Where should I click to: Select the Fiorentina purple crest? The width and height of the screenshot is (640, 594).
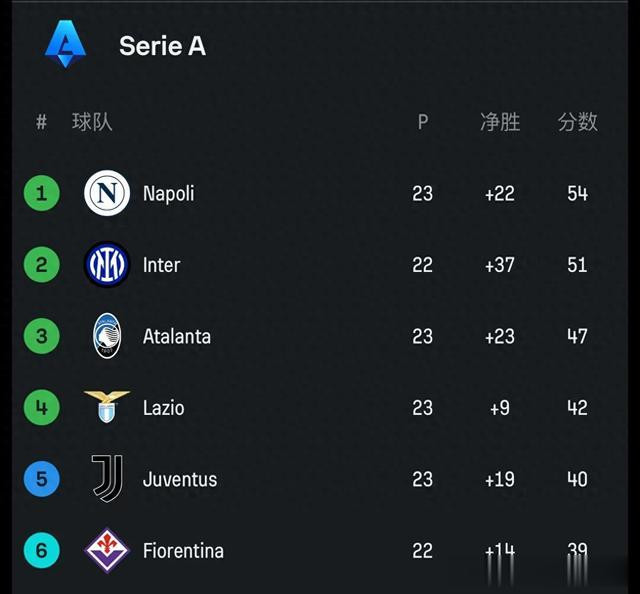click(x=107, y=550)
